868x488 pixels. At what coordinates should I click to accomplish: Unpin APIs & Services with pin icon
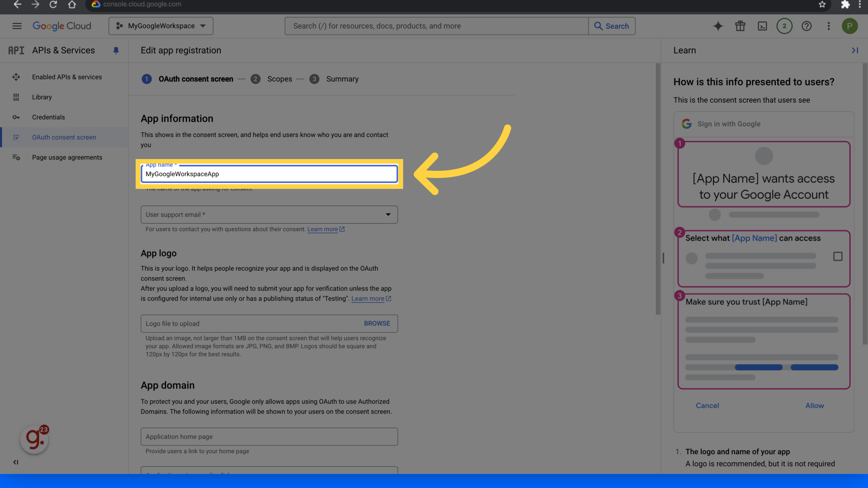[116, 51]
